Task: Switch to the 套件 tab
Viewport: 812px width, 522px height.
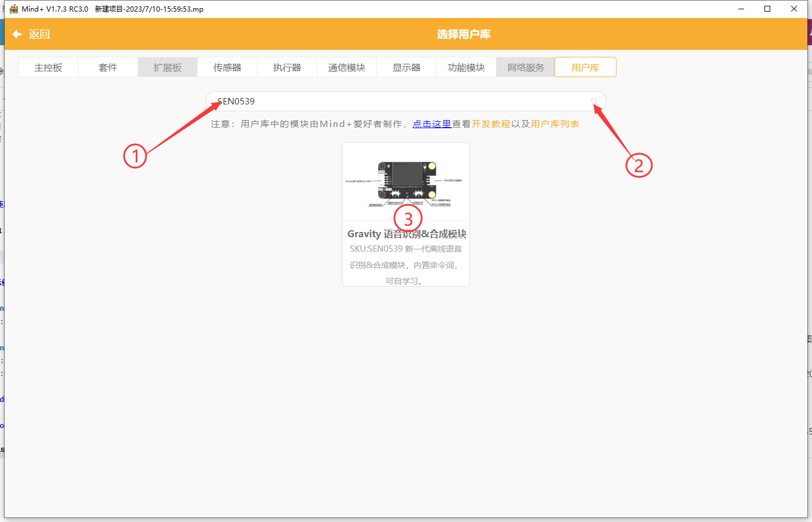Action: [x=108, y=67]
